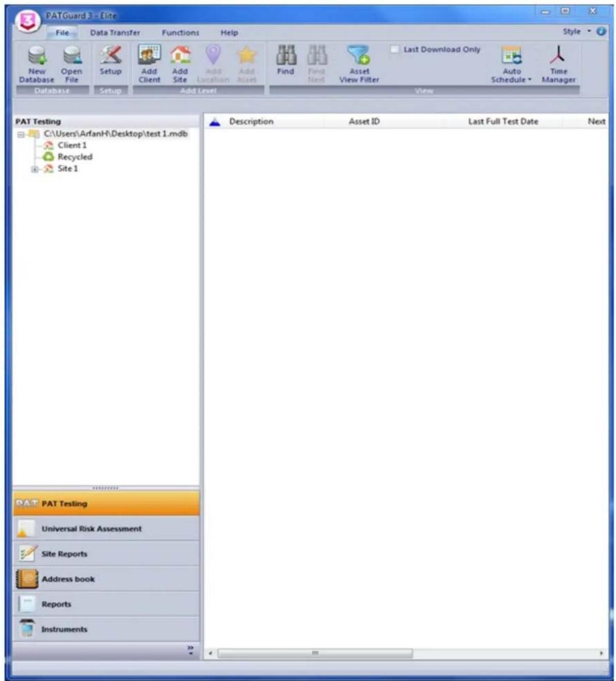The image size is (616, 681).
Task: Select the Recycled tree item
Action: pyautogui.click(x=75, y=157)
